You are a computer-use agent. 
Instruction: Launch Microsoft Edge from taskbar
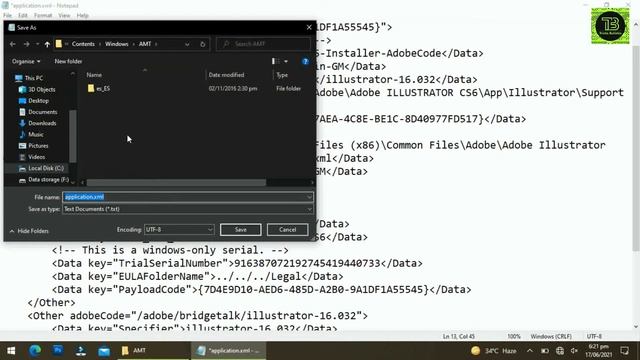tap(35, 351)
